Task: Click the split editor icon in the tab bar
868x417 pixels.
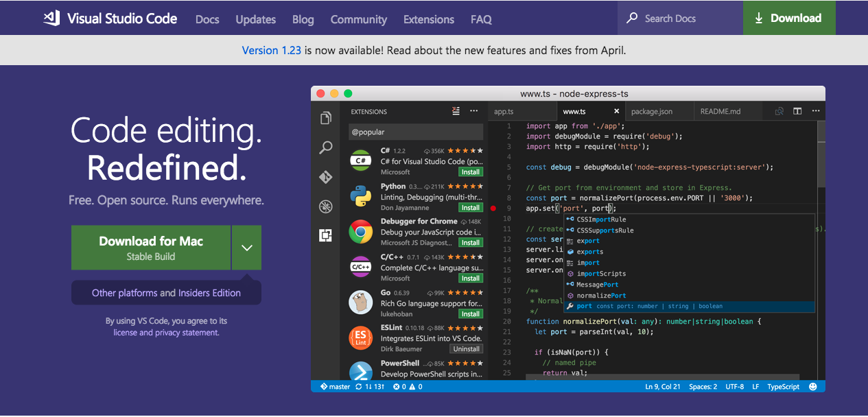Action: [796, 110]
